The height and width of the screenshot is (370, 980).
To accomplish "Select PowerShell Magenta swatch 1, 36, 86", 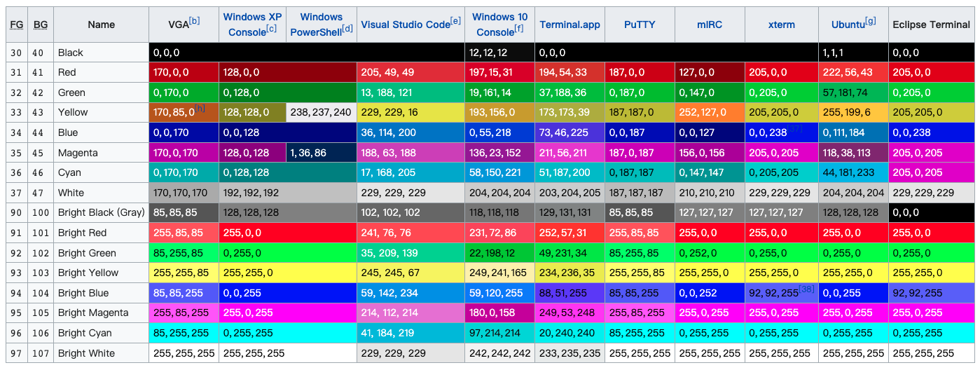I will click(x=322, y=153).
